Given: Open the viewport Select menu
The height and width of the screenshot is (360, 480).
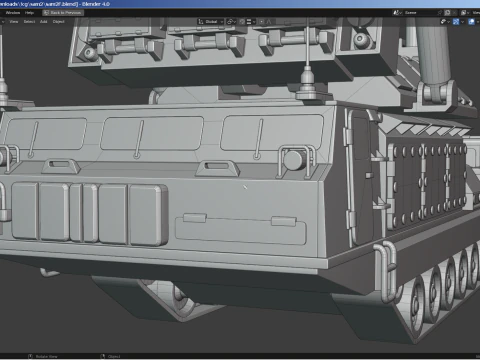Looking at the screenshot, I should tap(29, 22).
